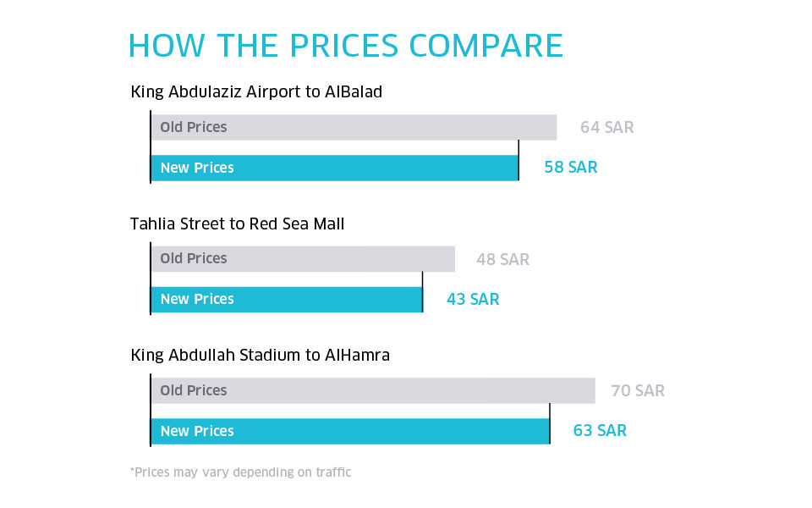Click the black vertical axis line of the Tahlia chart
Image resolution: width=812 pixels, height=508 pixels.
tap(151, 279)
